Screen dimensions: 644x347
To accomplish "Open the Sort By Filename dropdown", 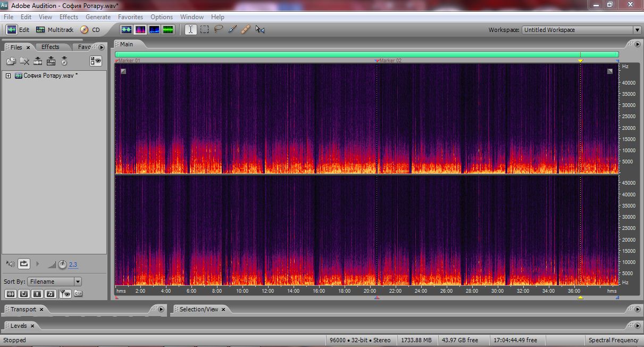I will click(55, 282).
